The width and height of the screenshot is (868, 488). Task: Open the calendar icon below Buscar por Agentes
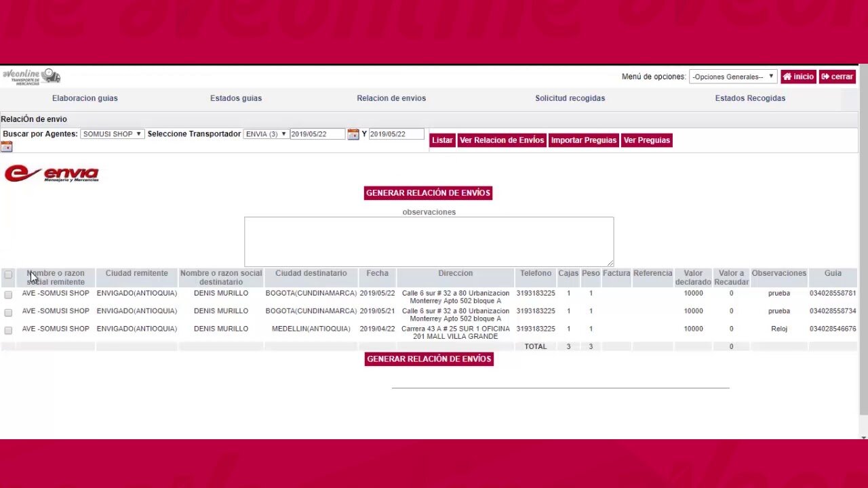(7, 146)
